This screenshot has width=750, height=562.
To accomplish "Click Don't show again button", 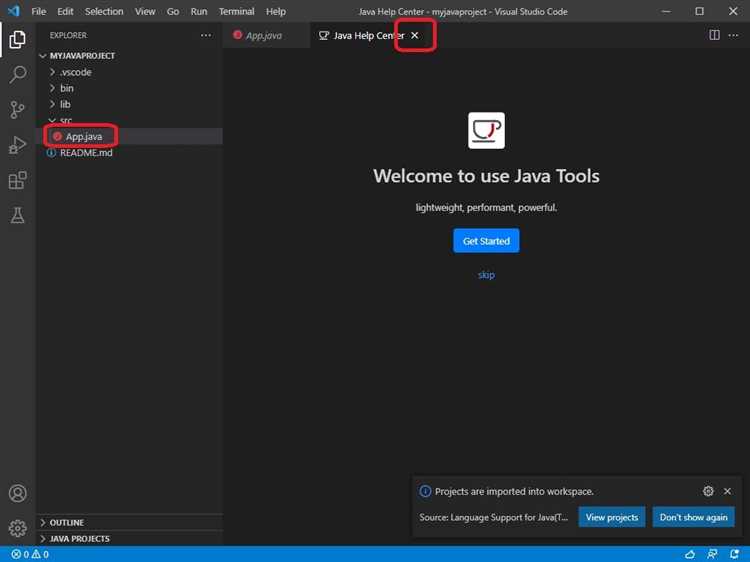I will pos(693,518).
